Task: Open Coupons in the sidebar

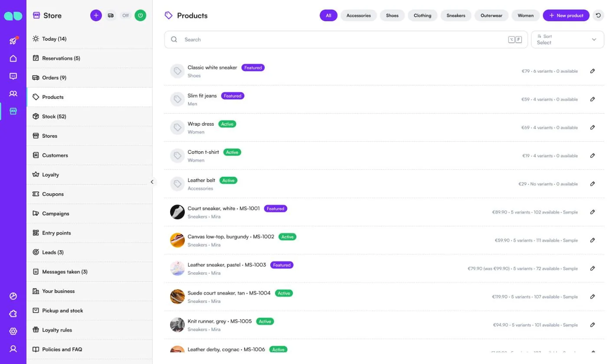Action: pos(89,194)
